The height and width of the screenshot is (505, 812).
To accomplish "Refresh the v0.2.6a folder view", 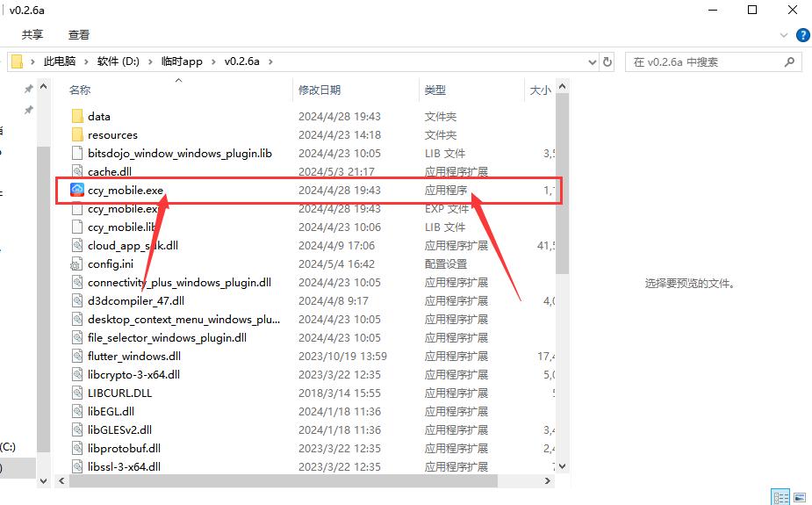I will pos(607,62).
